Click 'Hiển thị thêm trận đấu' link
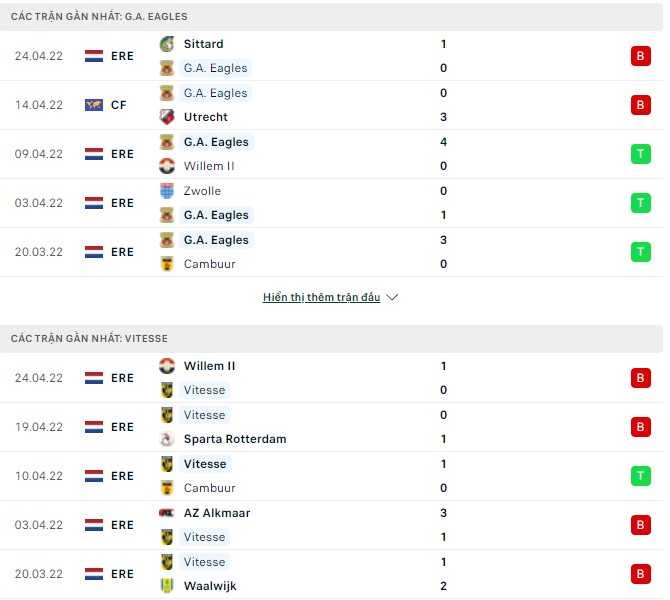 click(x=321, y=298)
